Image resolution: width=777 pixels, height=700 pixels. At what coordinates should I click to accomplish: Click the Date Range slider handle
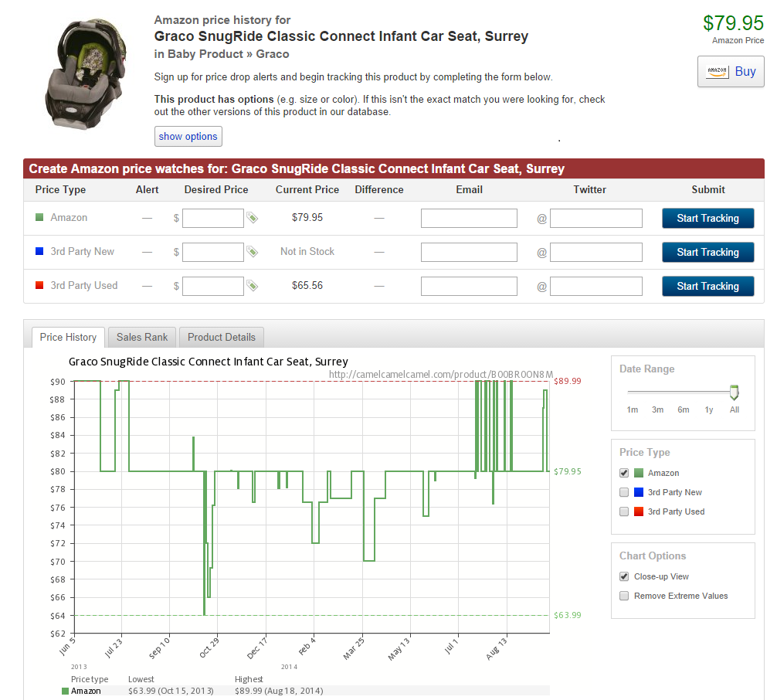tap(734, 392)
